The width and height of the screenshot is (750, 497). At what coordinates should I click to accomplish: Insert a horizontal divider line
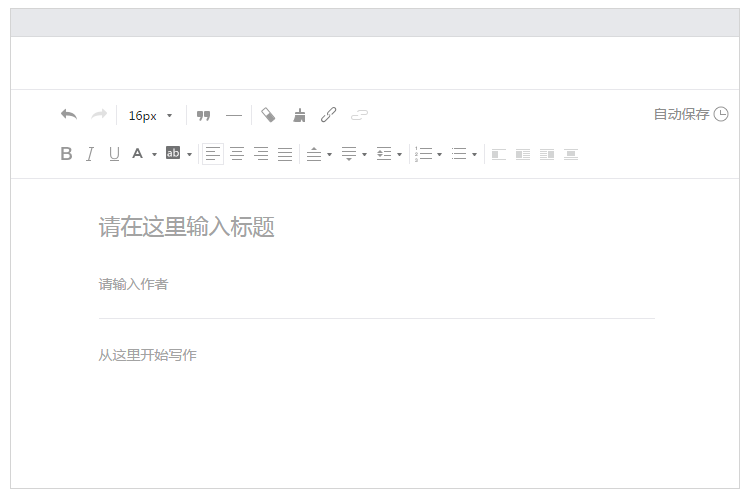[234, 115]
